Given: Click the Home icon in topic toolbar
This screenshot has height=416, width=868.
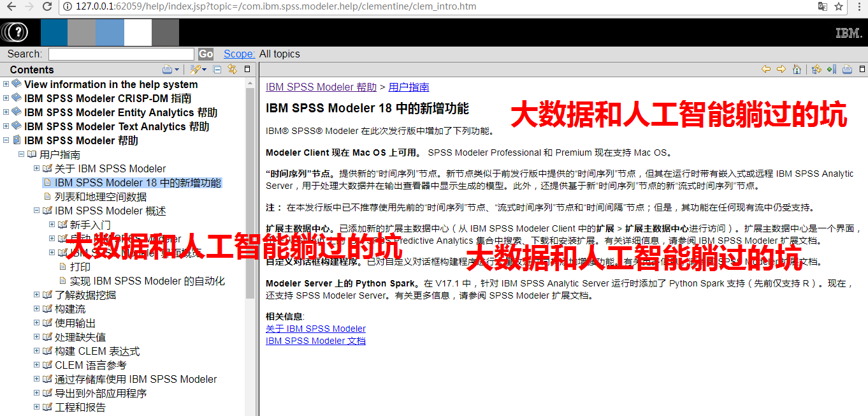Looking at the screenshot, I should point(797,69).
